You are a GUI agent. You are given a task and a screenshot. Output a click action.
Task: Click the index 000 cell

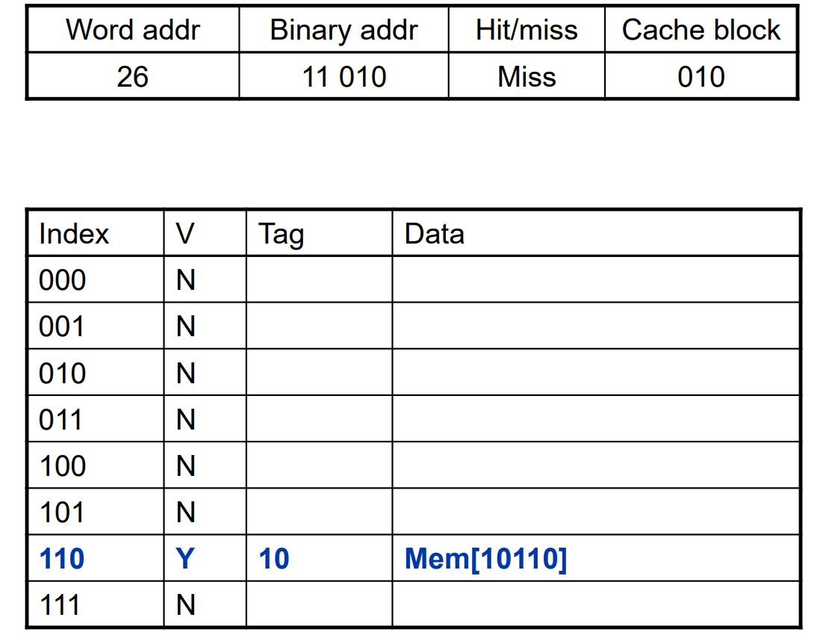click(63, 281)
